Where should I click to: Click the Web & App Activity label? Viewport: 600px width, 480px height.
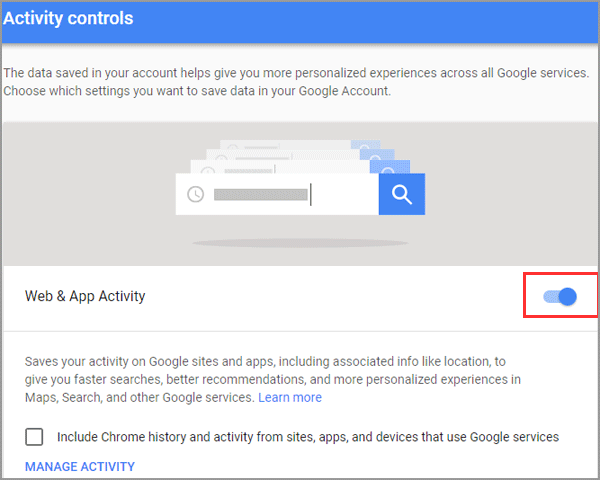pos(85,296)
